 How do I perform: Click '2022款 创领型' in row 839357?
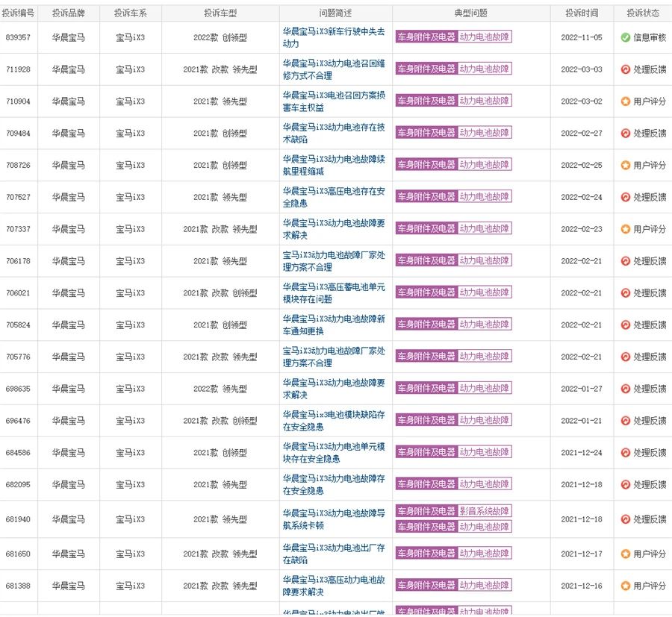tap(220, 38)
